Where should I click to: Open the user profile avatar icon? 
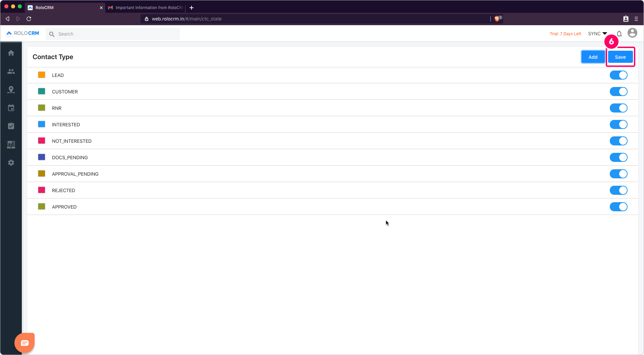click(x=632, y=33)
